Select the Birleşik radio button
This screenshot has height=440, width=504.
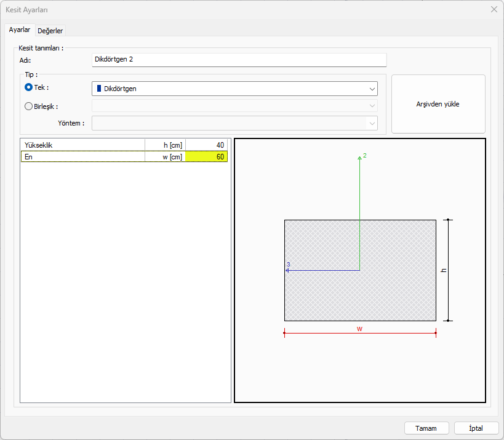[x=28, y=106]
